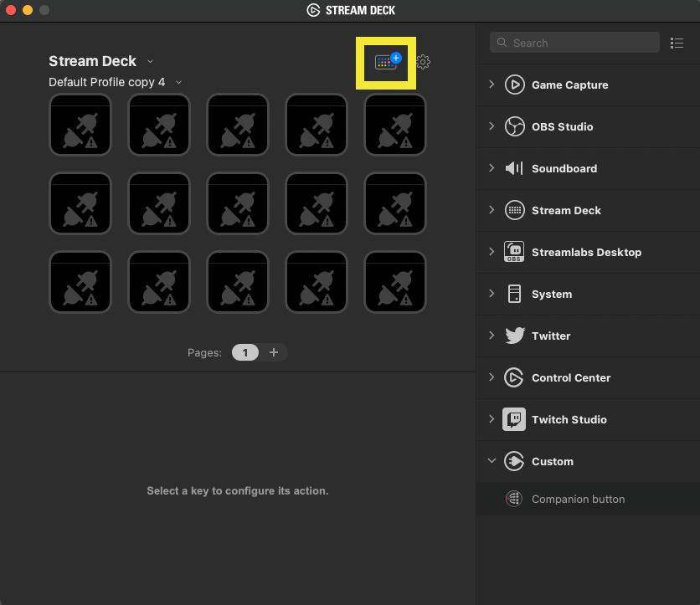The height and width of the screenshot is (605, 700).
Task: Click the OBS Studio category icon
Action: point(514,126)
